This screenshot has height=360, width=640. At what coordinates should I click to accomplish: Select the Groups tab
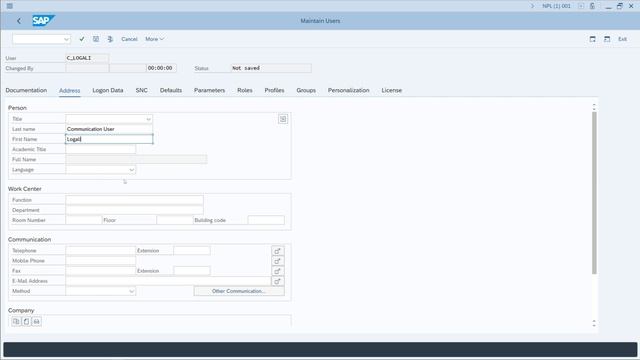[306, 90]
